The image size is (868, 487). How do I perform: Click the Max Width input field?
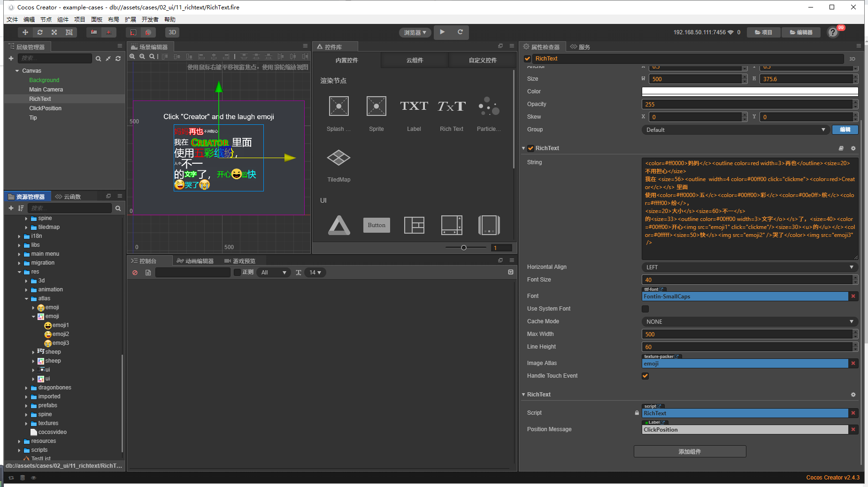pyautogui.click(x=747, y=335)
